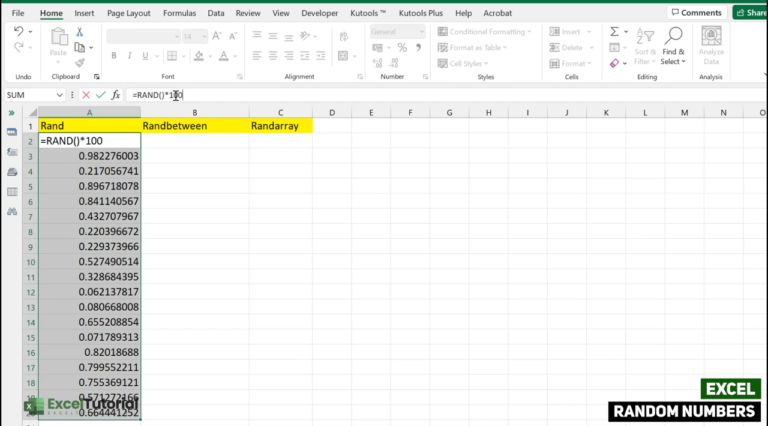Select the Randbetween header cell B1
768x426 pixels.
tap(194, 126)
